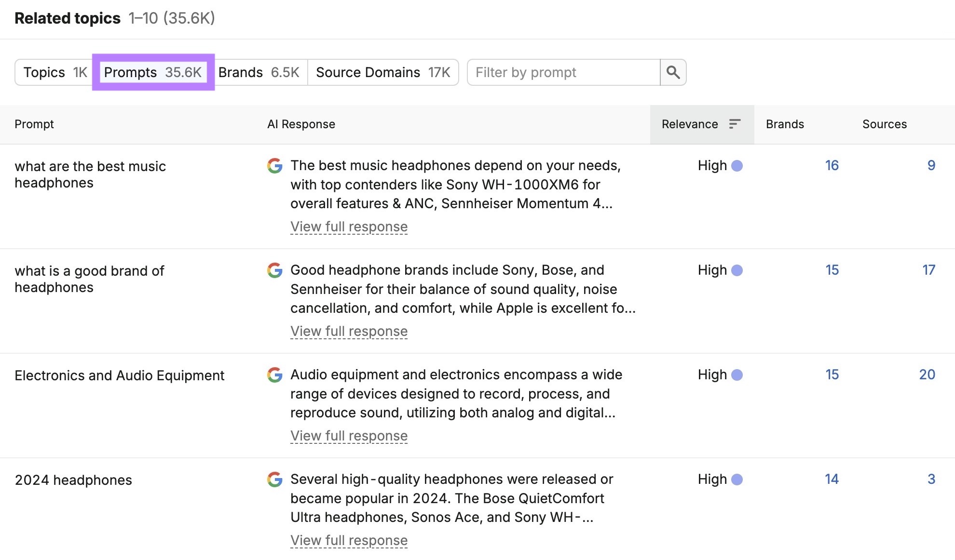Click the Relevance sort icon

(x=735, y=124)
